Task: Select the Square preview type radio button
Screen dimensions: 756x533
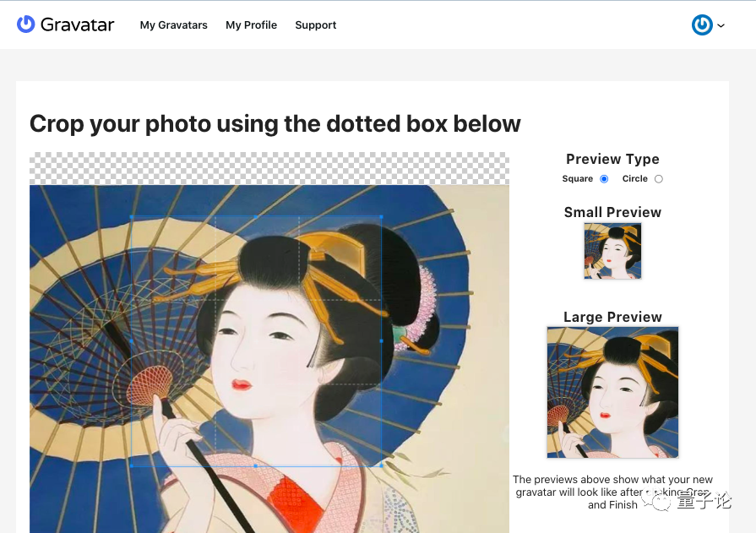Action: coord(604,179)
